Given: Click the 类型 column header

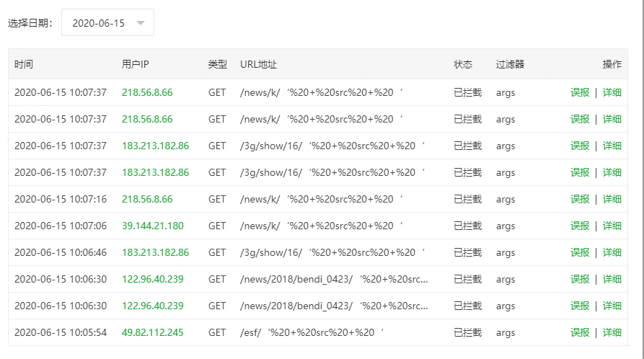Looking at the screenshot, I should pos(217,64).
